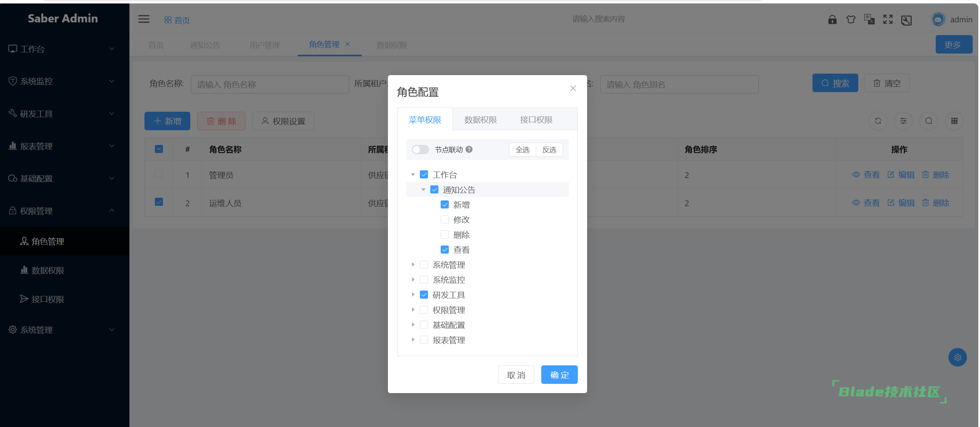
Task: Click the floating gear settings button
Action: pos(957,357)
